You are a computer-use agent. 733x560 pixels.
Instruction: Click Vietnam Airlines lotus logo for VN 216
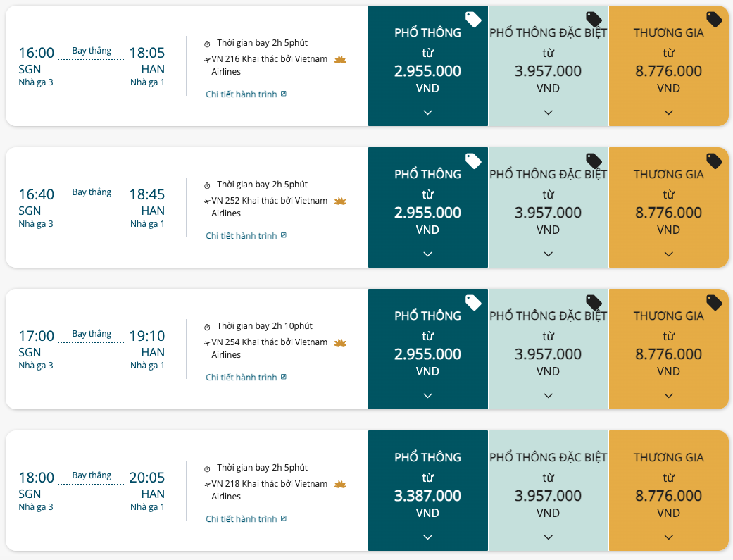(x=340, y=59)
